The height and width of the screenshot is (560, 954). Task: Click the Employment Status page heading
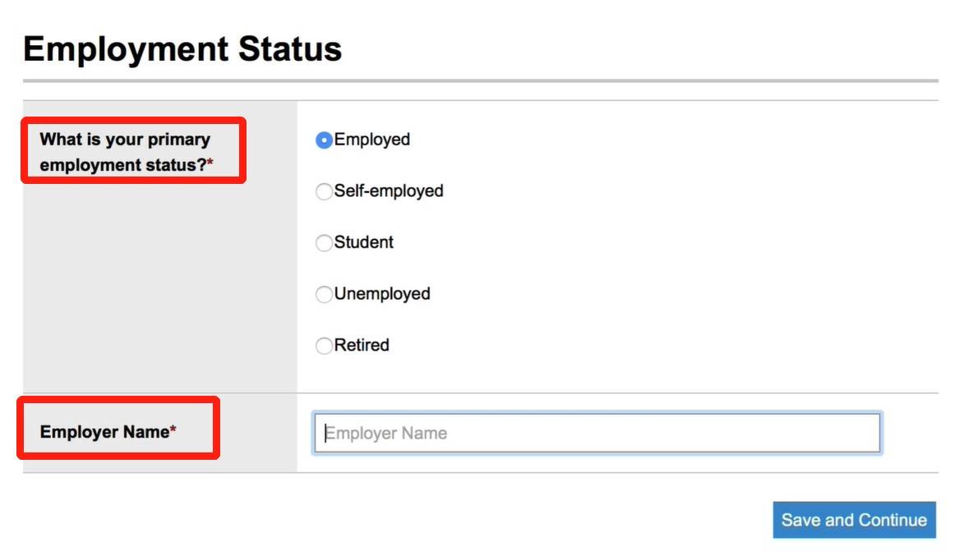pyautogui.click(x=182, y=49)
